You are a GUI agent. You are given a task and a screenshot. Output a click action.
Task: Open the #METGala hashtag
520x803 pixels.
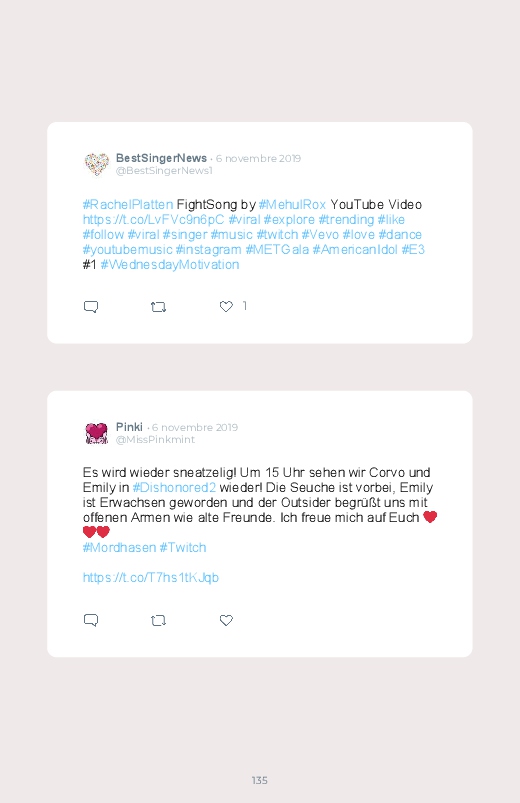277,250
